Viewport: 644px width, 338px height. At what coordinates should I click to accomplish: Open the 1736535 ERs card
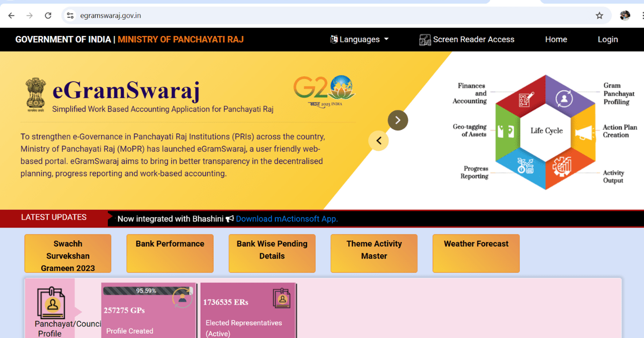[248, 311]
